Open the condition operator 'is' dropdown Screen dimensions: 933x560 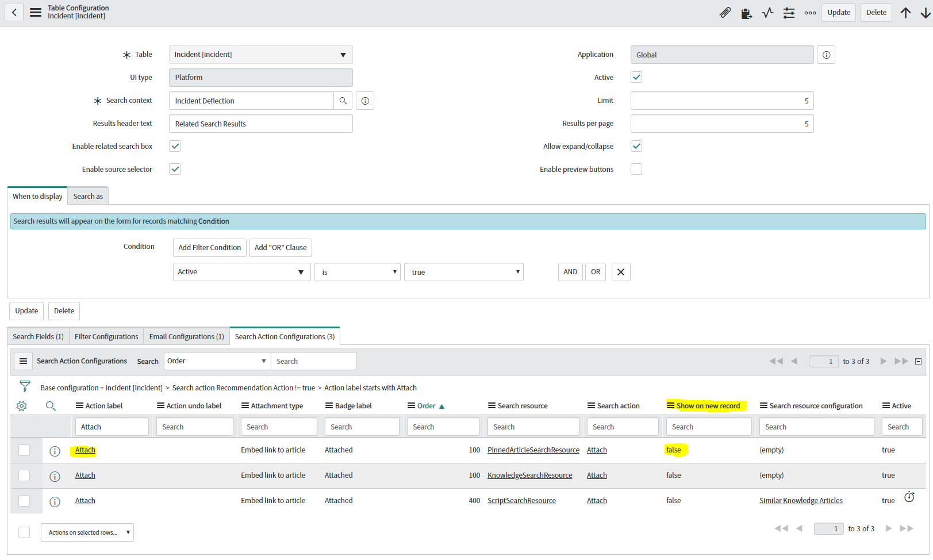pyautogui.click(x=358, y=272)
